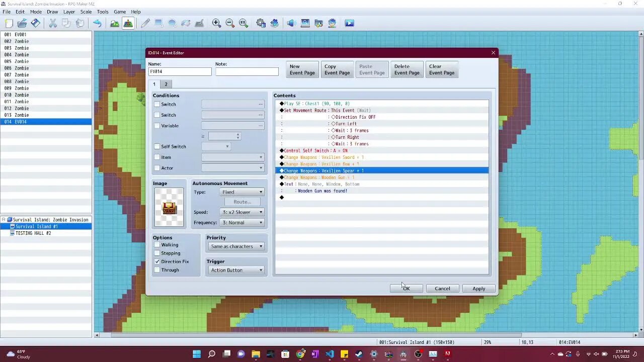Enable the Item condition checkbox
Screen dimensions: 644x362
157,157
